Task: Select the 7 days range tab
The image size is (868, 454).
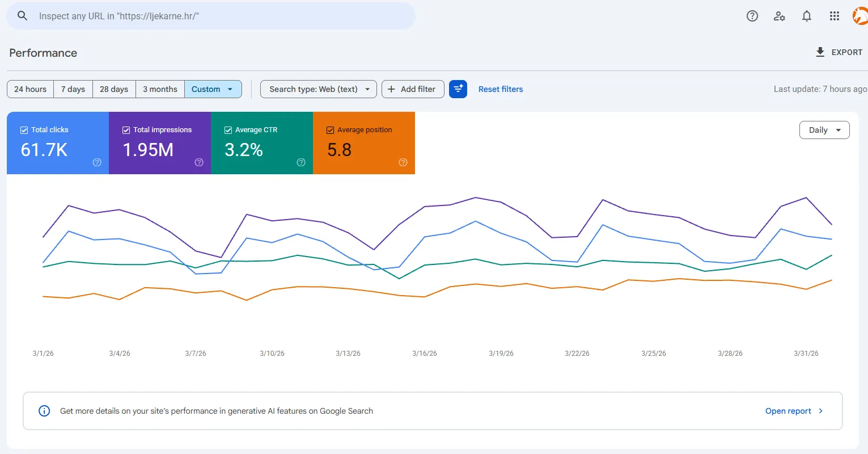Action: point(73,89)
